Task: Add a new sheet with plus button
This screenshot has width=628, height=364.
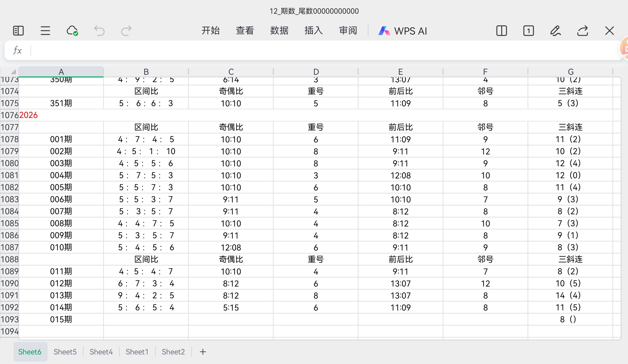Action: [x=203, y=351]
